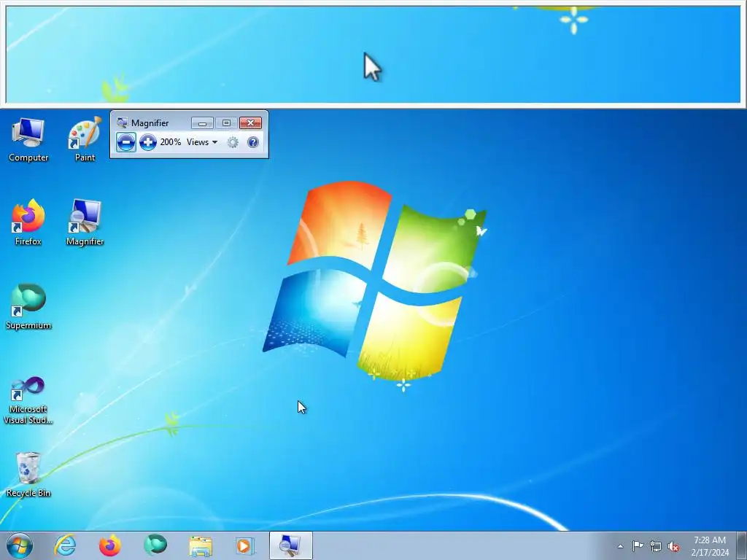Open Windows Media Player from the taskbar

pyautogui.click(x=245, y=545)
